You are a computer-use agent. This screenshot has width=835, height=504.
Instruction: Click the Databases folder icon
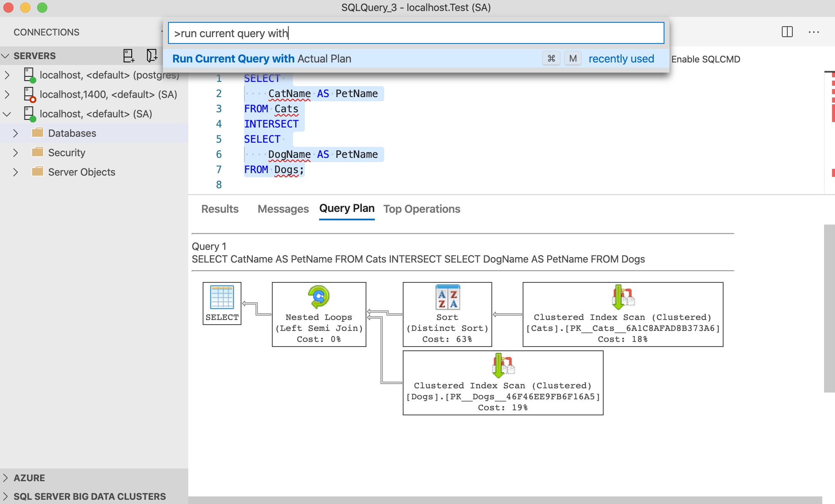(38, 133)
